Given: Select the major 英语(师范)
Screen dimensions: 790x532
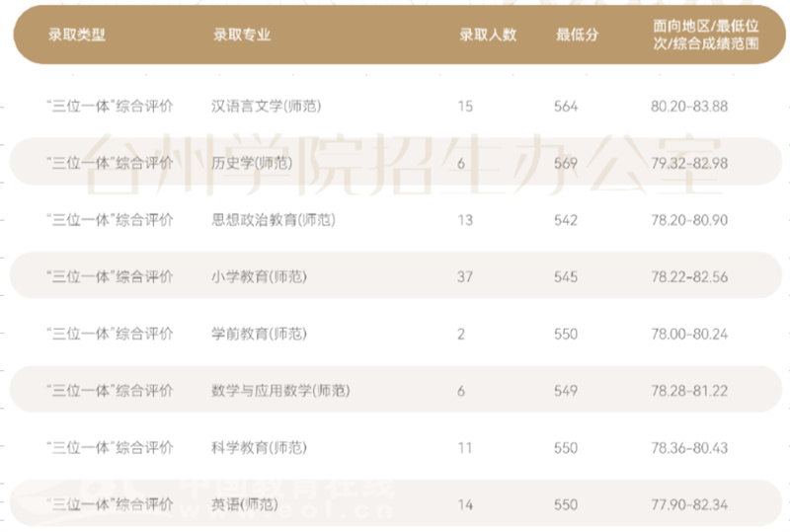Looking at the screenshot, I should [244, 504].
